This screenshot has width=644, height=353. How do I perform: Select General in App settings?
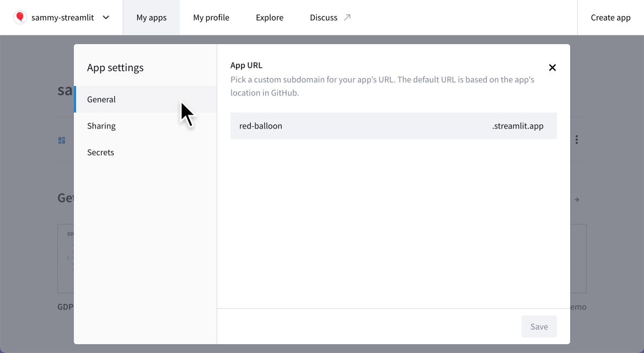101,99
